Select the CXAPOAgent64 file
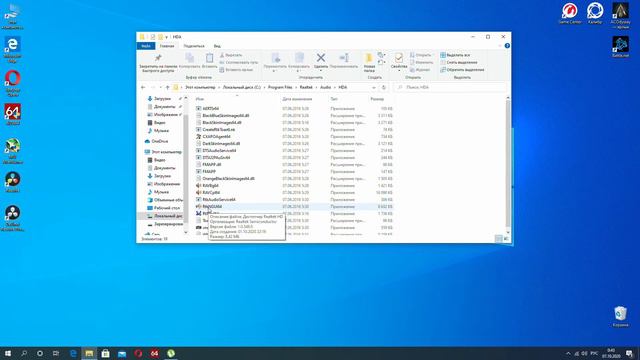640x360 pixels. pos(216,137)
